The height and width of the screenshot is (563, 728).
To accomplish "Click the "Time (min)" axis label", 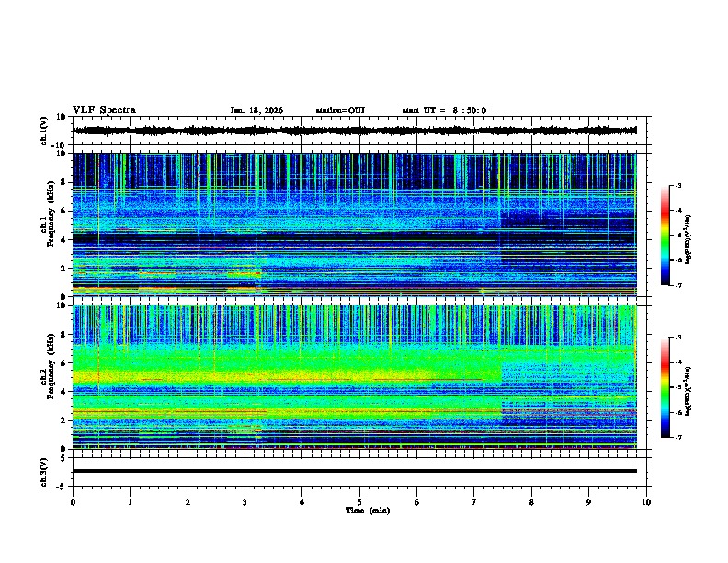I will [x=368, y=511].
